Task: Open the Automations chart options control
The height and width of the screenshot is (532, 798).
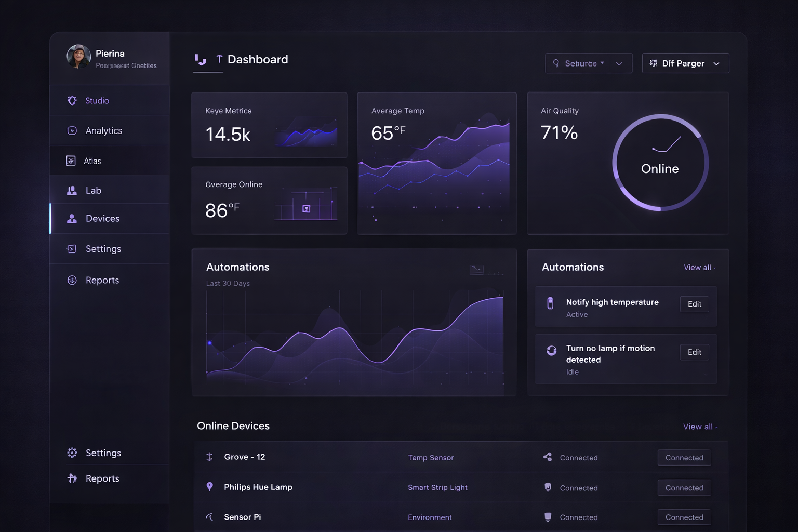Action: [x=476, y=269]
